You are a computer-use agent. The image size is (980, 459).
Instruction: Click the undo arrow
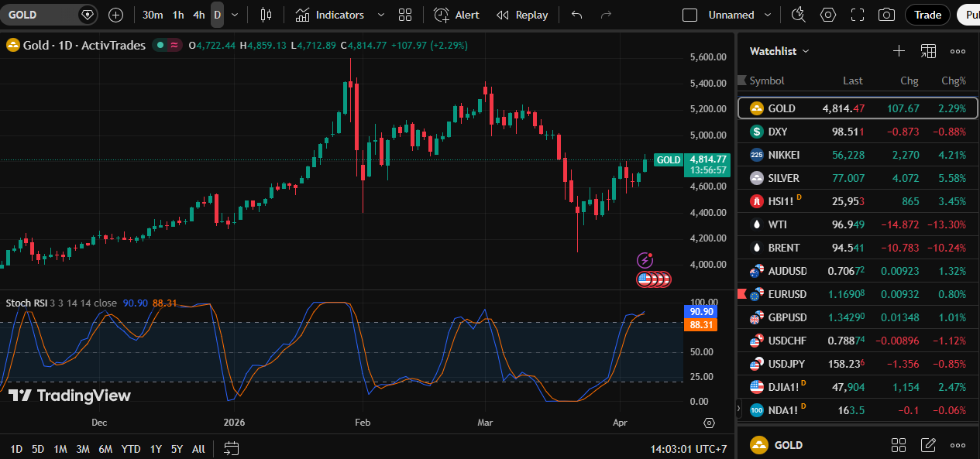coord(576,15)
